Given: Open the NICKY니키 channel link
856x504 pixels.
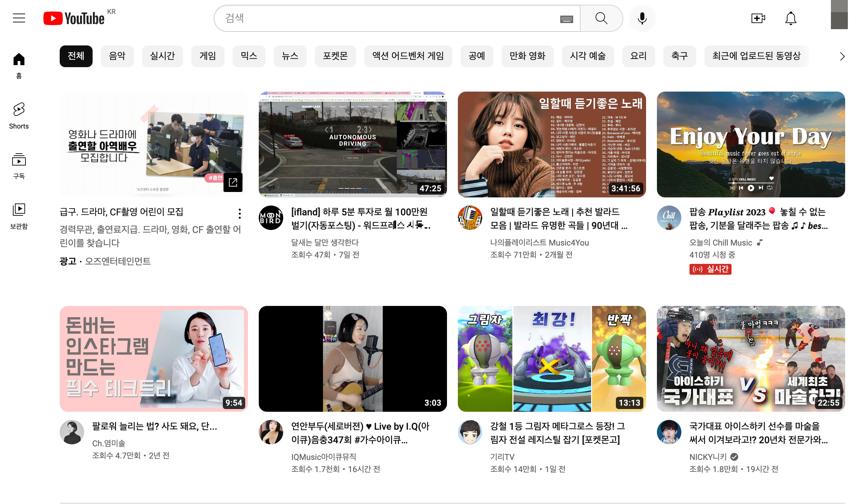Looking at the screenshot, I should [708, 457].
